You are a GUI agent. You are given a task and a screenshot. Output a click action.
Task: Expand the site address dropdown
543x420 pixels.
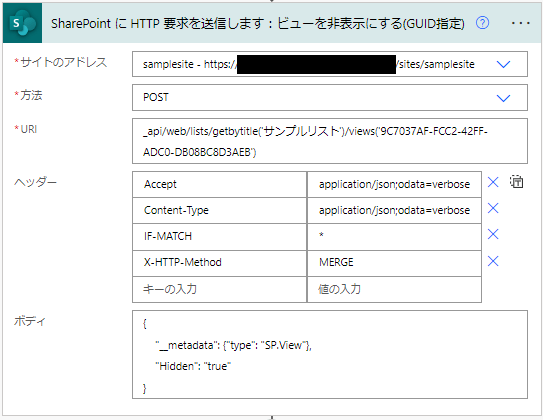tap(503, 64)
